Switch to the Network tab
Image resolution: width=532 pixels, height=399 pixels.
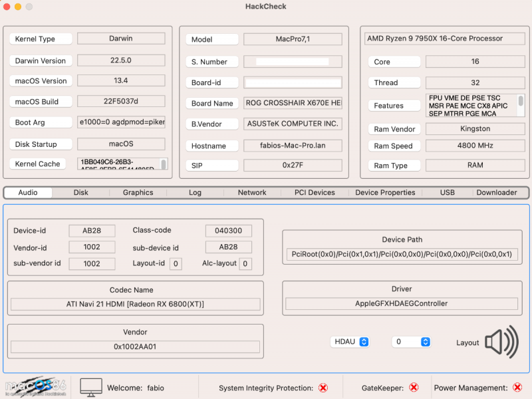coord(251,192)
